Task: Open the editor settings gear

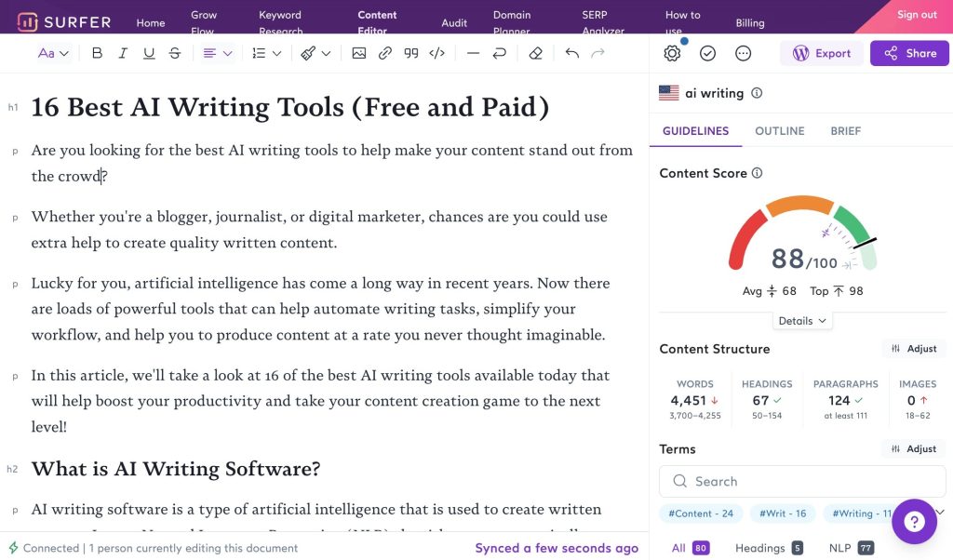Action: tap(671, 53)
